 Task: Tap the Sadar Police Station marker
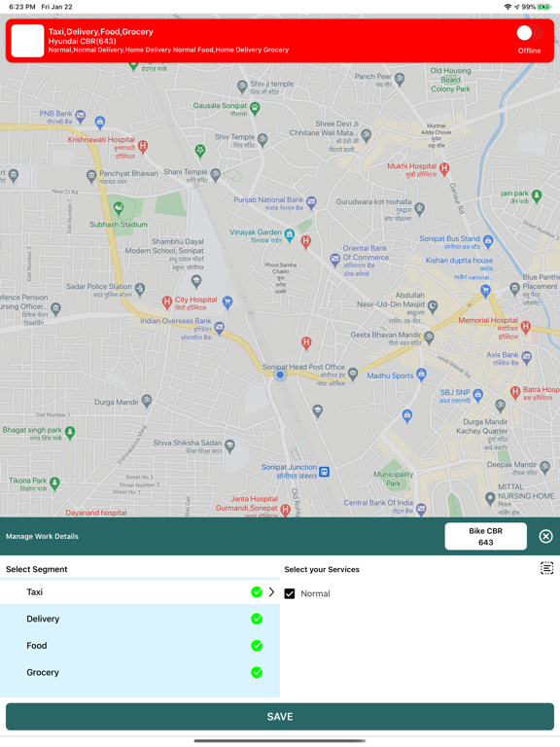[140, 288]
